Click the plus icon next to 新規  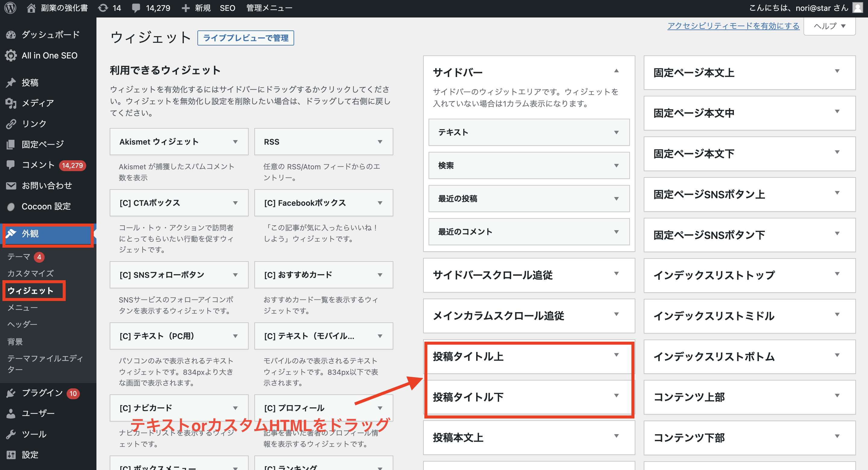[x=186, y=8]
